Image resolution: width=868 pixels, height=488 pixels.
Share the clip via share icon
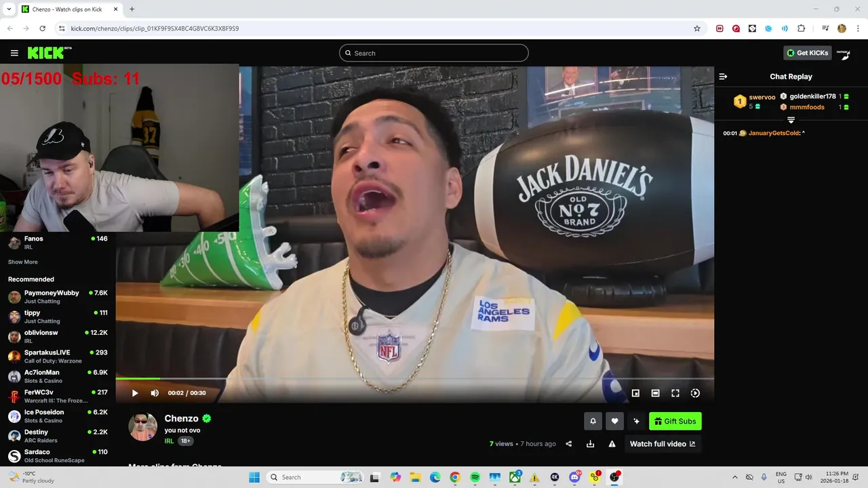[569, 444]
